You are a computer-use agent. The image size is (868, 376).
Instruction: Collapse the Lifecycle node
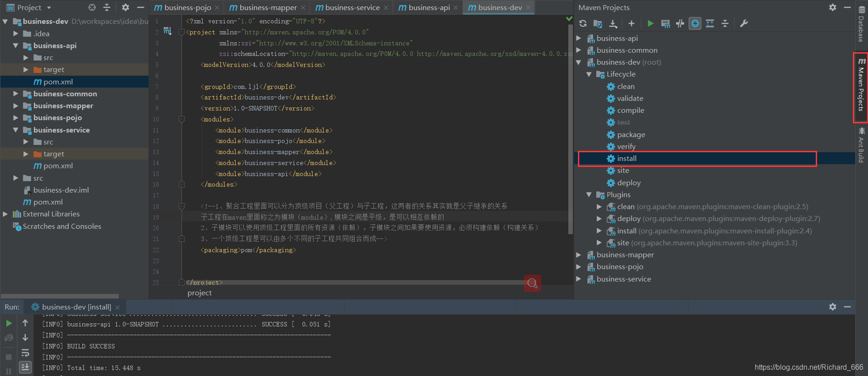pyautogui.click(x=589, y=74)
